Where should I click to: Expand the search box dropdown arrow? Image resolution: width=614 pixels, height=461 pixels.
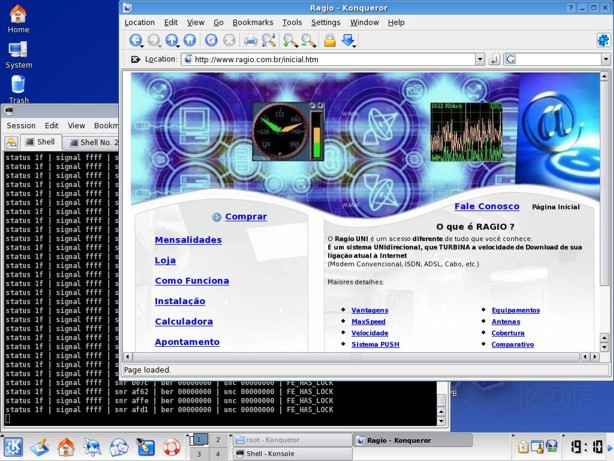[605, 60]
